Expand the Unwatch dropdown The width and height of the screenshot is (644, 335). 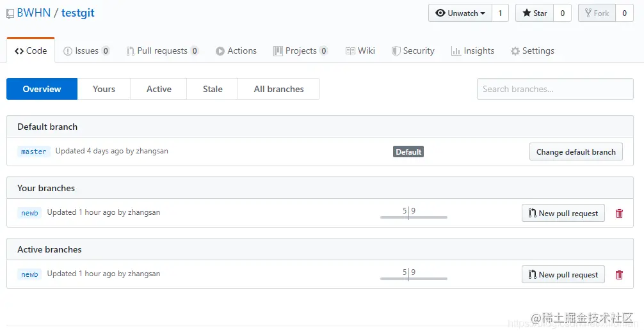click(x=460, y=13)
